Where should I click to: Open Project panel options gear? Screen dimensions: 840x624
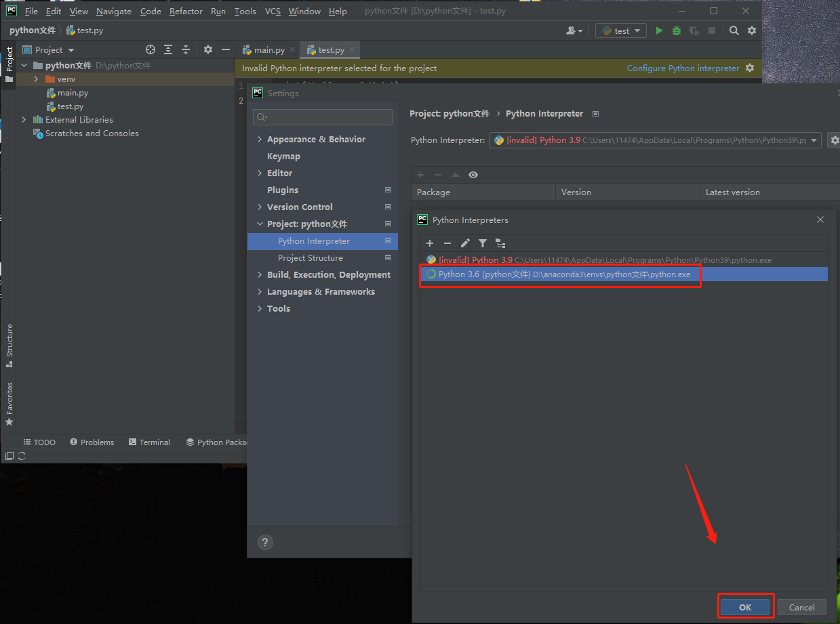(208, 49)
